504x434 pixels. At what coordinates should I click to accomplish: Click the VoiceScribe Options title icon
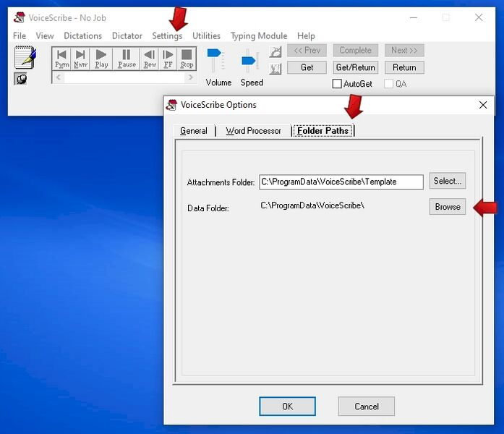[x=171, y=105]
